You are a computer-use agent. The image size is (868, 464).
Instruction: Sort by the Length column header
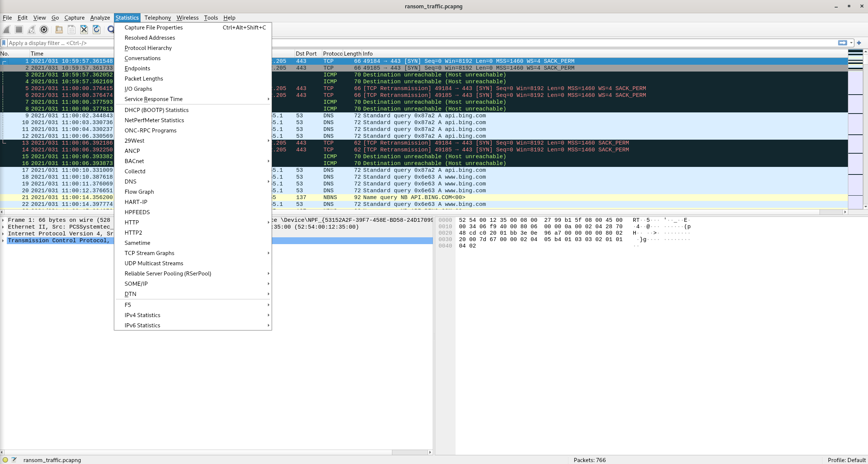[x=352, y=53]
